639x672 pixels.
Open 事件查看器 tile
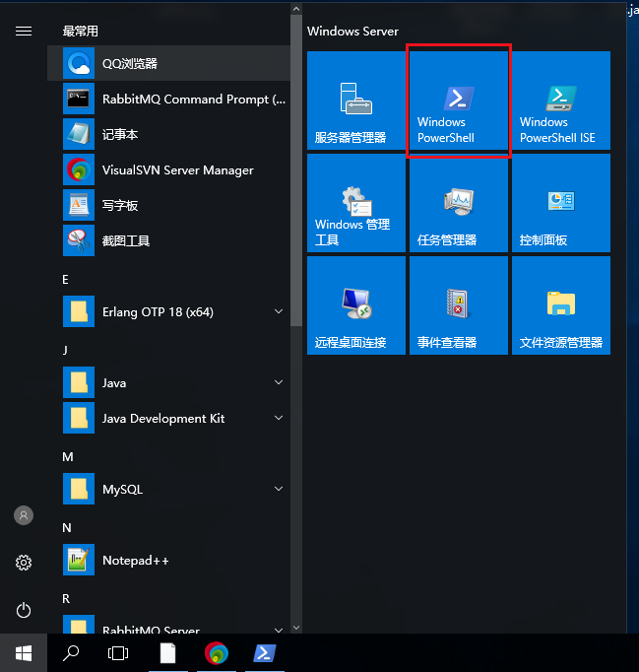pos(459,305)
